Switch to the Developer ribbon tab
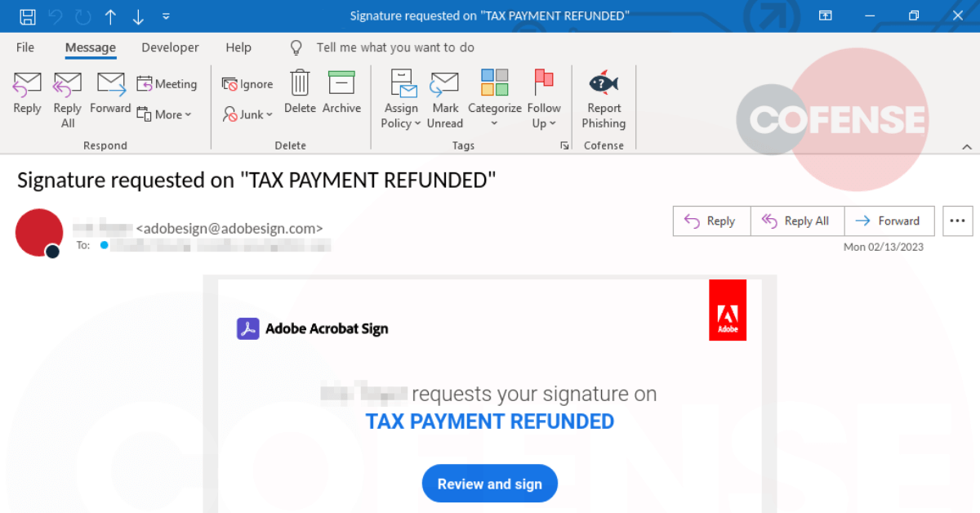Image resolution: width=980 pixels, height=513 pixels. click(170, 47)
